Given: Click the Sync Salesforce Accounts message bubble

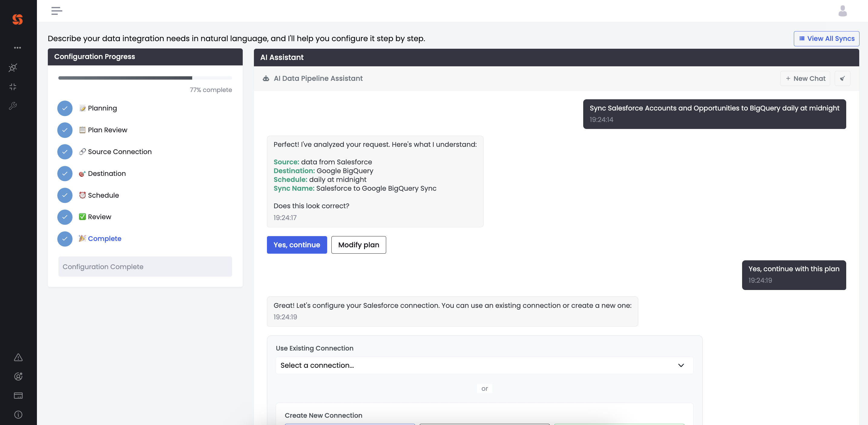Looking at the screenshot, I should pyautogui.click(x=714, y=114).
